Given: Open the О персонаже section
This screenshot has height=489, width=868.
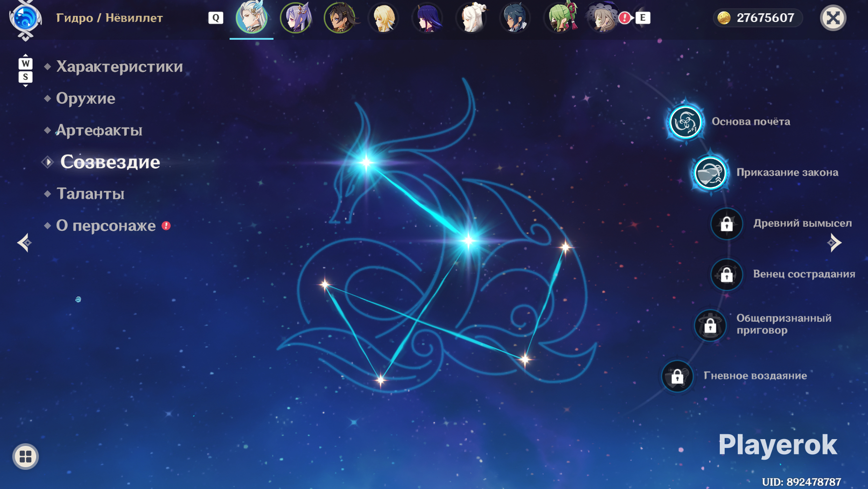Looking at the screenshot, I should tap(106, 225).
